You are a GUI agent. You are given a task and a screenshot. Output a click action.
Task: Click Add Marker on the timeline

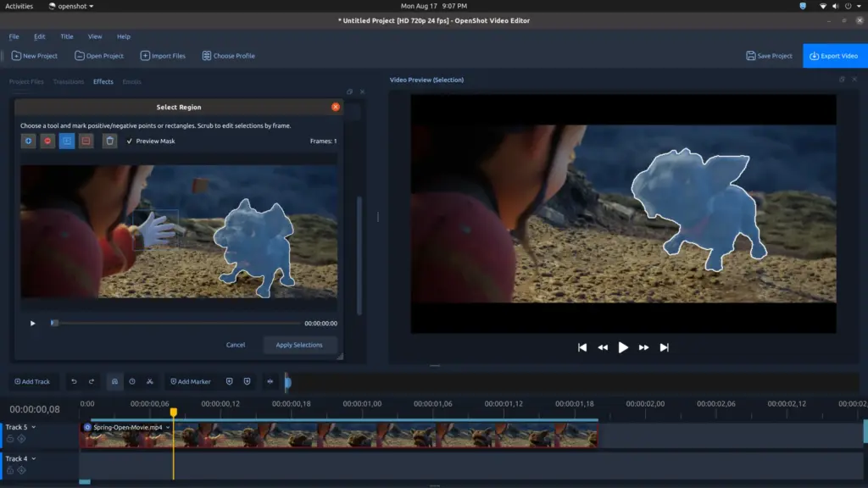click(191, 381)
